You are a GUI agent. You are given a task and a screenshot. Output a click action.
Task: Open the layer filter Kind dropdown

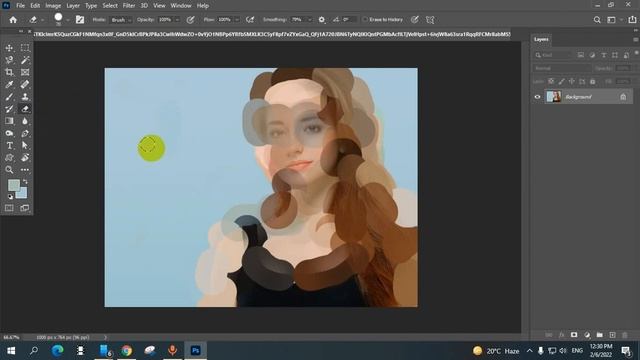[x=553, y=55]
